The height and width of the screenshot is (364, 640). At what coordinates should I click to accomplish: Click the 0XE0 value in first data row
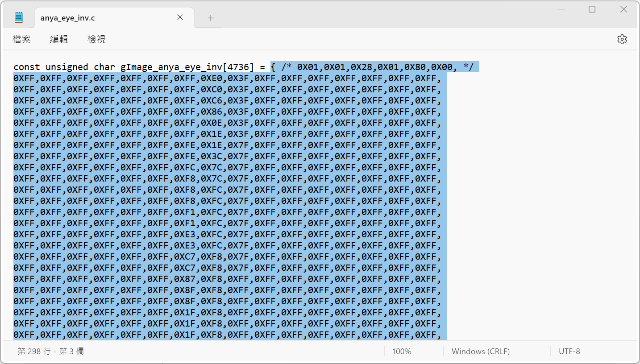[x=212, y=79]
